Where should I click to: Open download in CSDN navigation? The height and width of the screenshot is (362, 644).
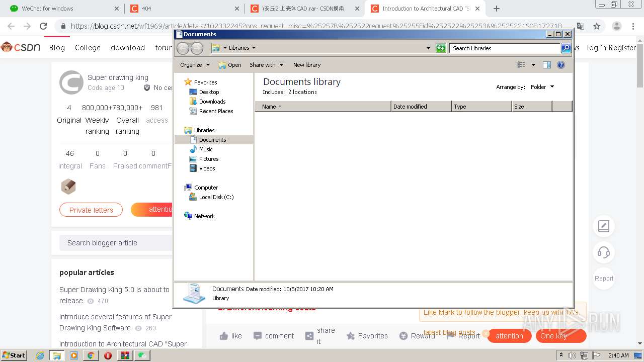pos(128,48)
